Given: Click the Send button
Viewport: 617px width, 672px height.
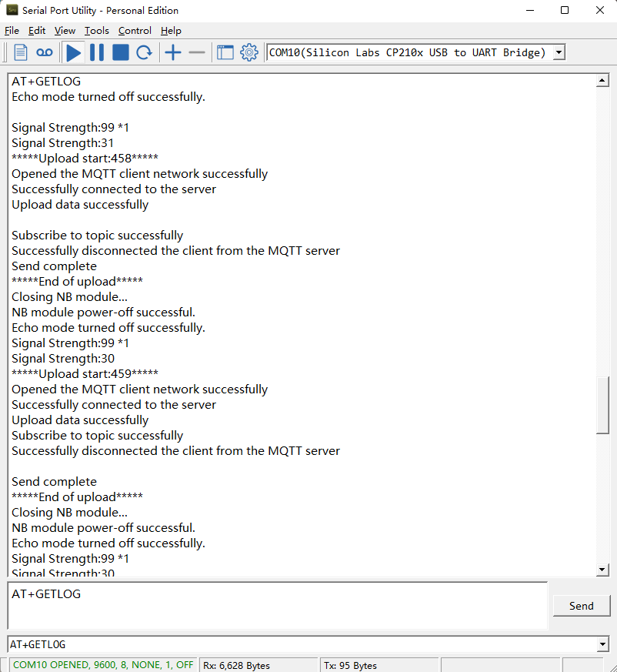Looking at the screenshot, I should pos(582,606).
